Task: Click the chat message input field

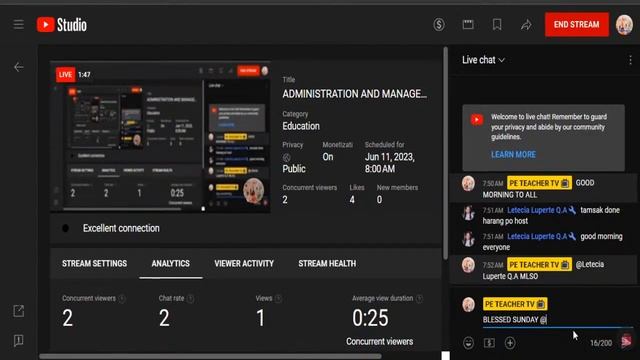Action: (558, 320)
